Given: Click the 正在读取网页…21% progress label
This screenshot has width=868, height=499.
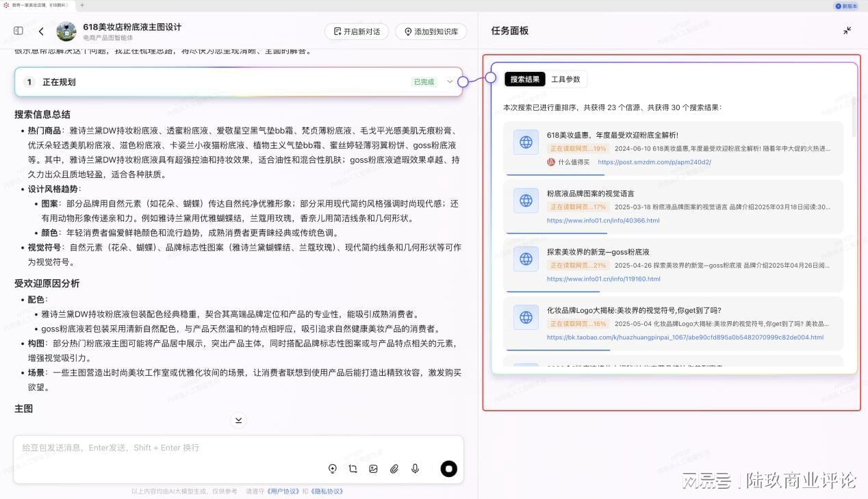Looking at the screenshot, I should tap(578, 265).
